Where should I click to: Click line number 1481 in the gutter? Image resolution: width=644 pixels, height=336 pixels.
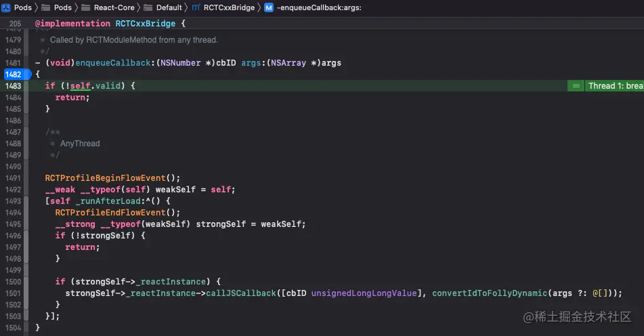click(13, 63)
